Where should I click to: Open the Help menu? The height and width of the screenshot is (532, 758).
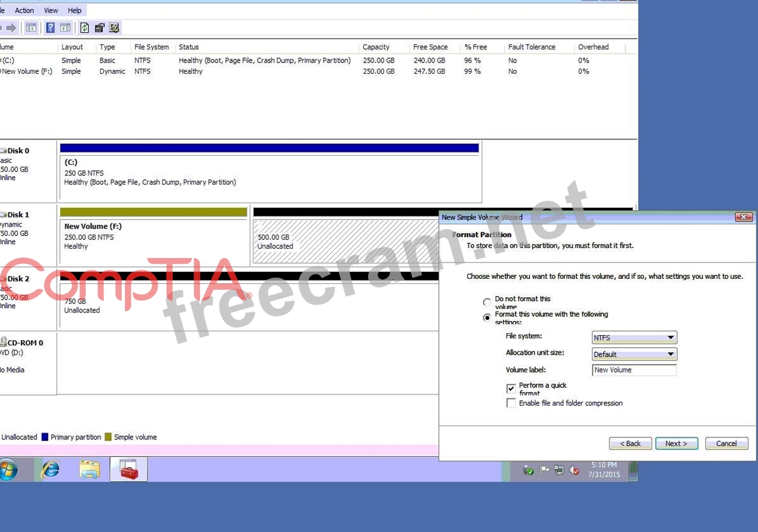(74, 10)
